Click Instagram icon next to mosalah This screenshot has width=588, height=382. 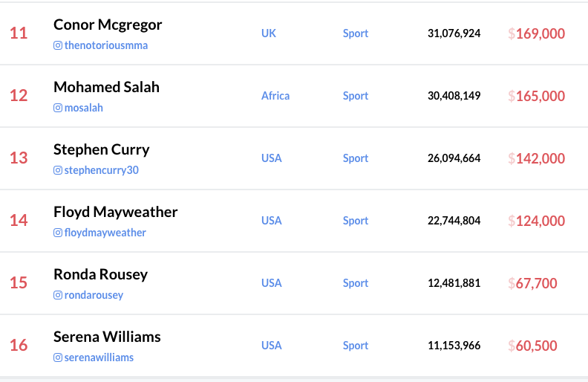tap(58, 108)
